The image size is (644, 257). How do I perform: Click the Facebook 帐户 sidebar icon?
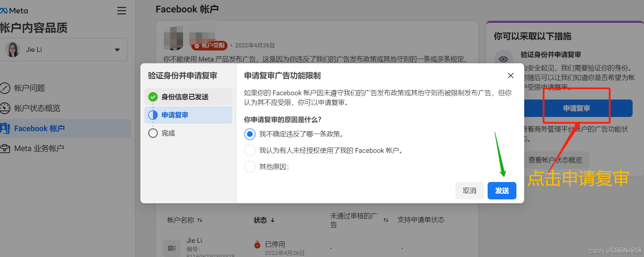tap(5, 128)
